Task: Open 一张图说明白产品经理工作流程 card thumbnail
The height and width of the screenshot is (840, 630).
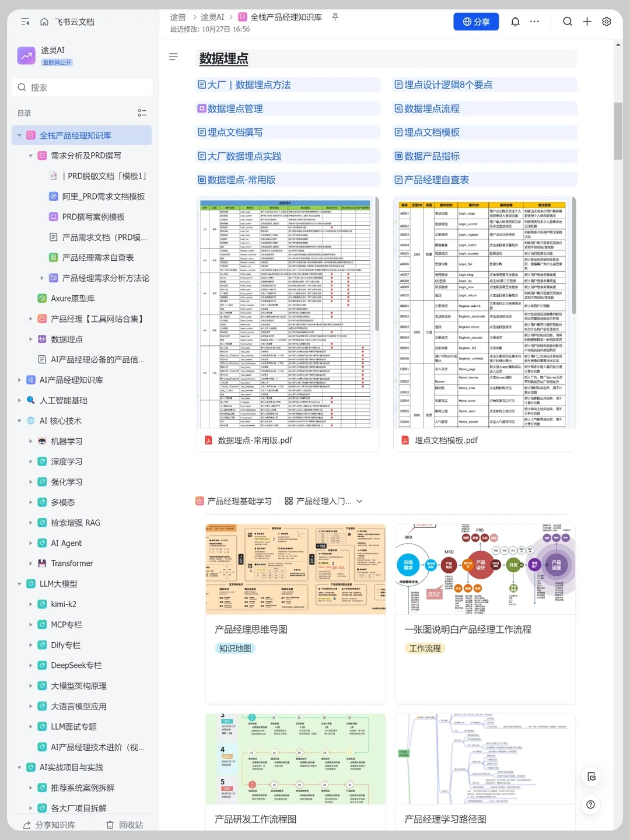Action: coord(485,569)
